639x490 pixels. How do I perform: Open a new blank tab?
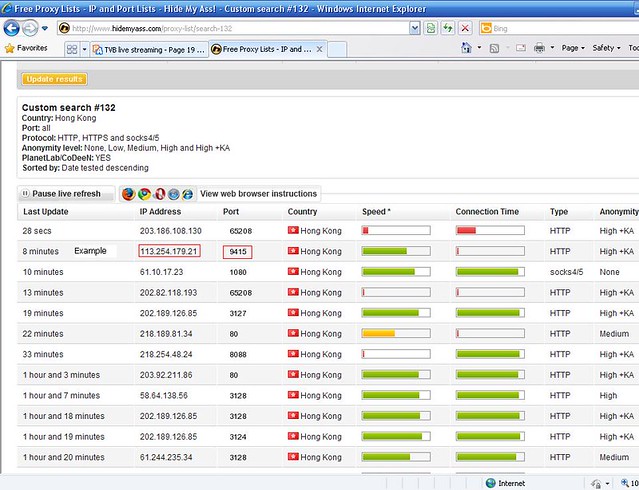pyautogui.click(x=337, y=50)
